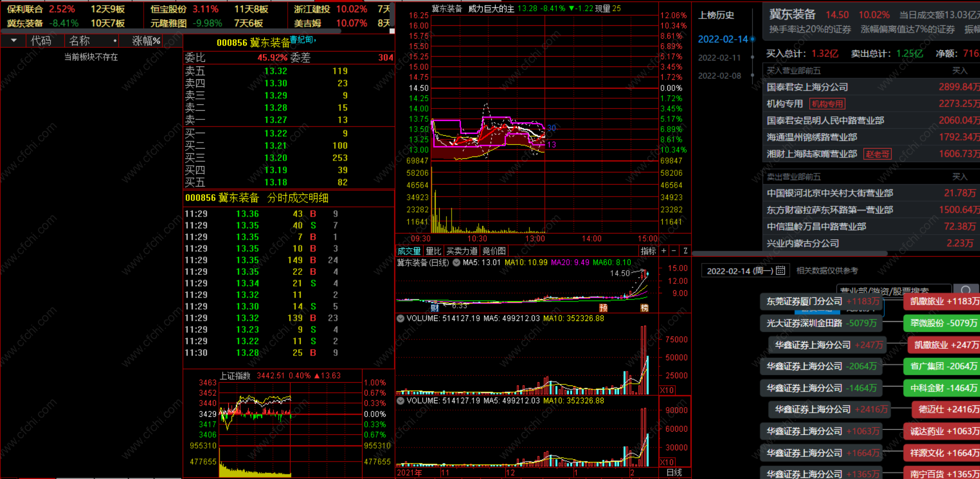Click the minus zoom-out button beside 指标
Viewport: 980px width, 479px height.
[674, 251]
